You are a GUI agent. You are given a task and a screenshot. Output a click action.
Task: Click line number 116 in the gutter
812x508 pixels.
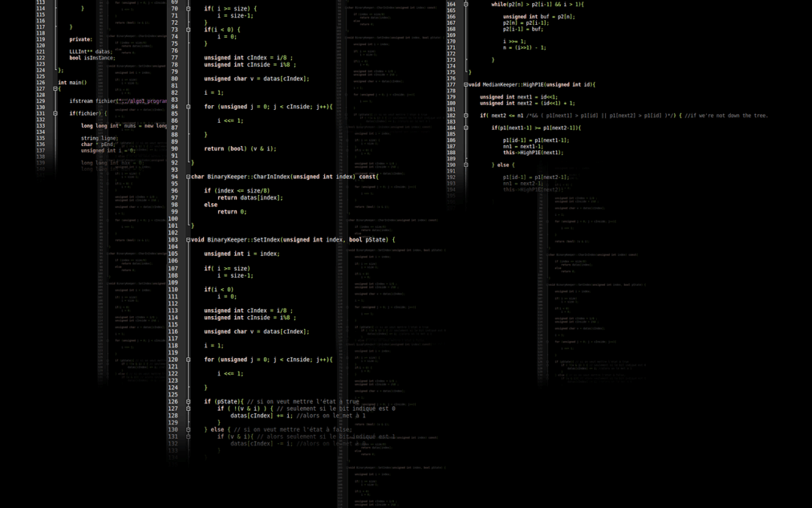[41, 20]
